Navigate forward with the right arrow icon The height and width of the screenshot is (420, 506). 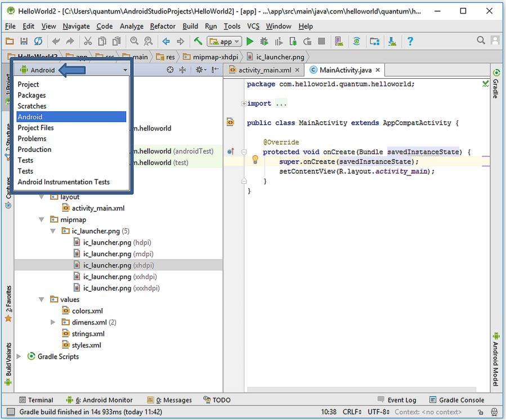click(180, 41)
